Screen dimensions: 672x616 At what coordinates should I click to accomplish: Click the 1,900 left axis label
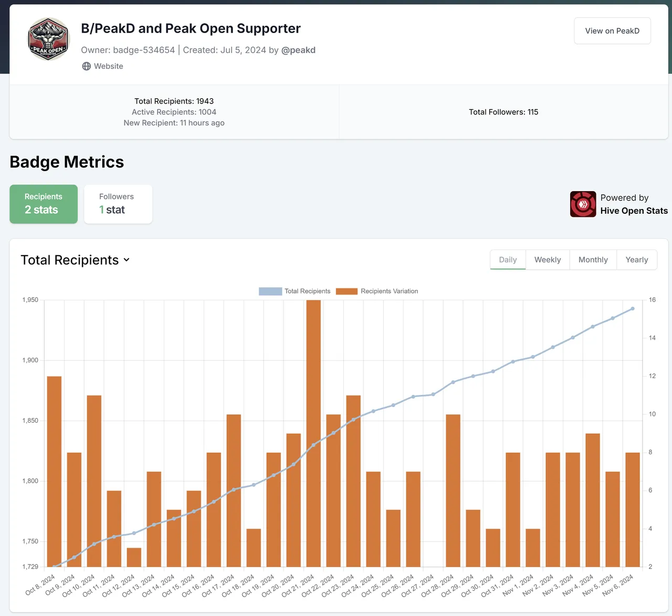tap(30, 360)
